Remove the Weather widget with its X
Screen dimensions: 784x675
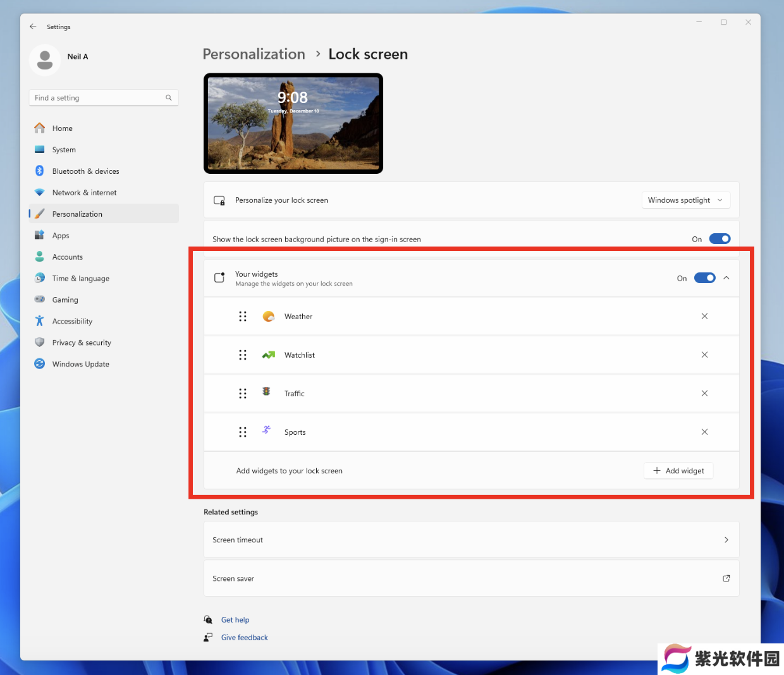pyautogui.click(x=704, y=316)
